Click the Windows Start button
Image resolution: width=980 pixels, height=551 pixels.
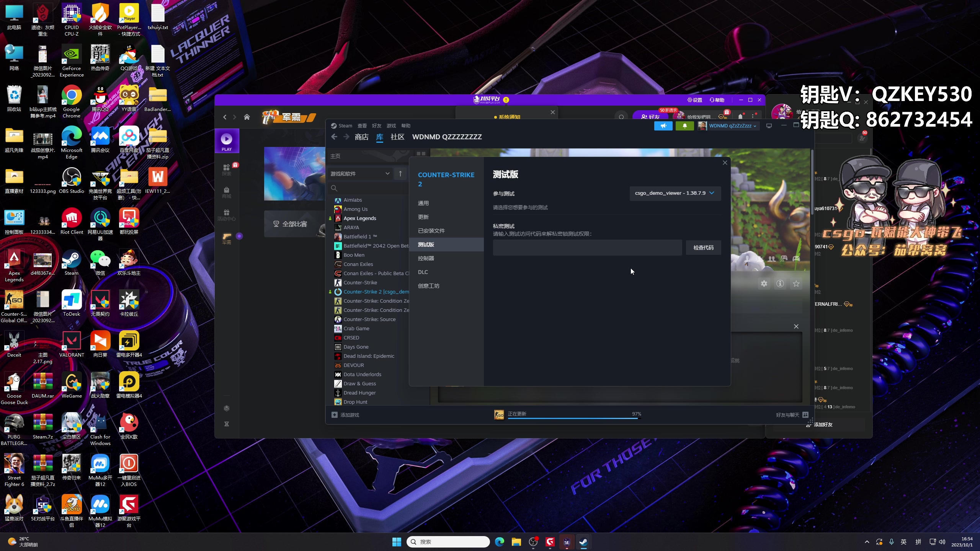[x=397, y=542]
